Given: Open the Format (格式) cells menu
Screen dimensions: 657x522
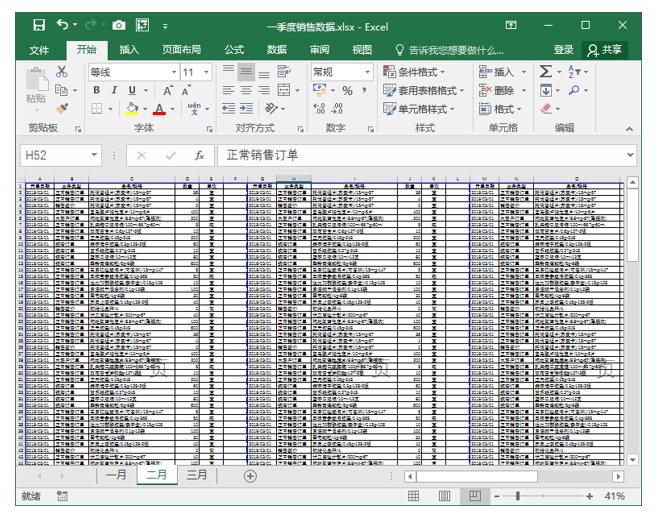Looking at the screenshot, I should click(x=500, y=109).
